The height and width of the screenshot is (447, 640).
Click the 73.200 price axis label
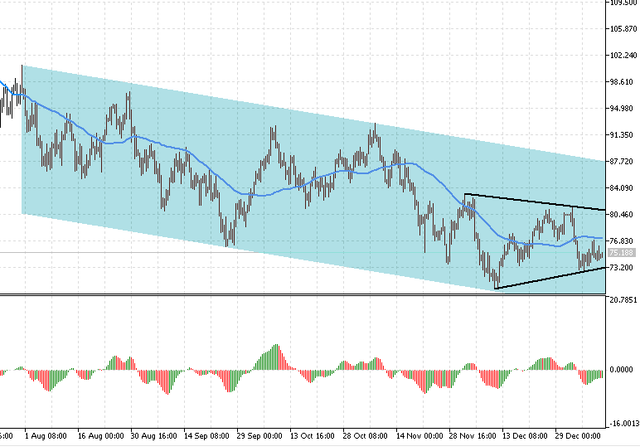(622, 268)
